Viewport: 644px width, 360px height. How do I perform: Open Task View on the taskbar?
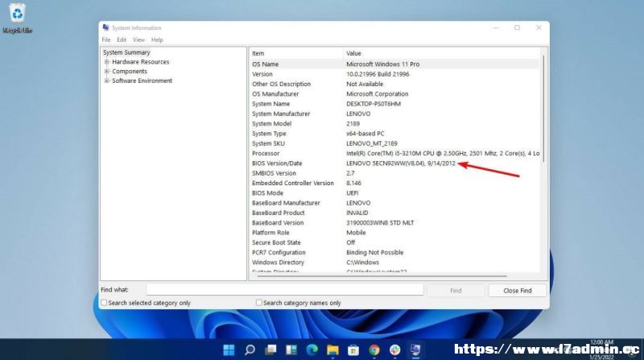pos(270,350)
